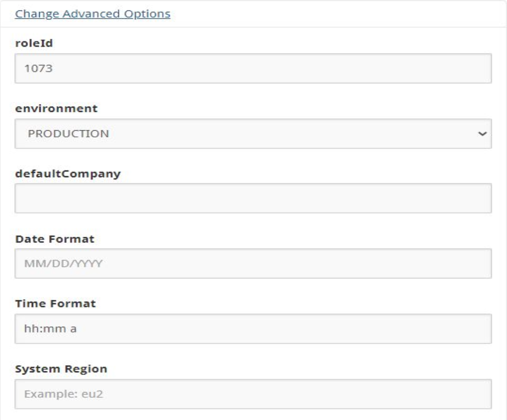This screenshot has width=507, height=420.
Task: Click the hh:mm a placeholder text
Action: pos(51,329)
